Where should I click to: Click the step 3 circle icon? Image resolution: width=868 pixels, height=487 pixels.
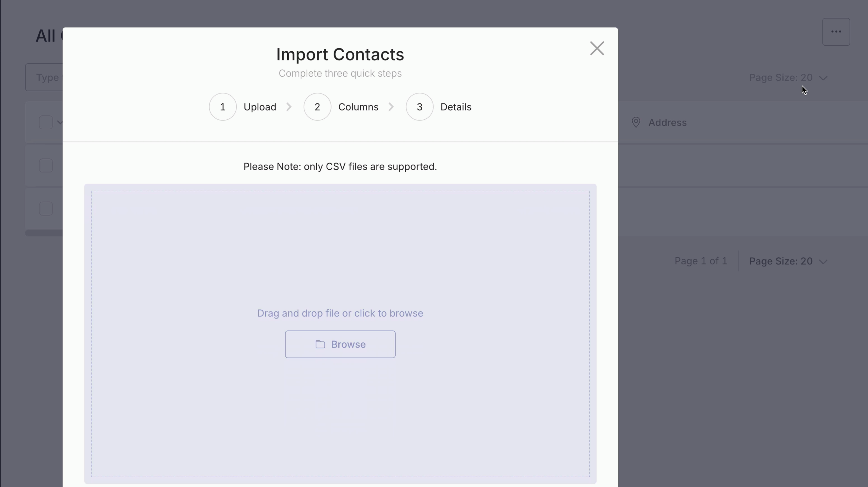[419, 107]
